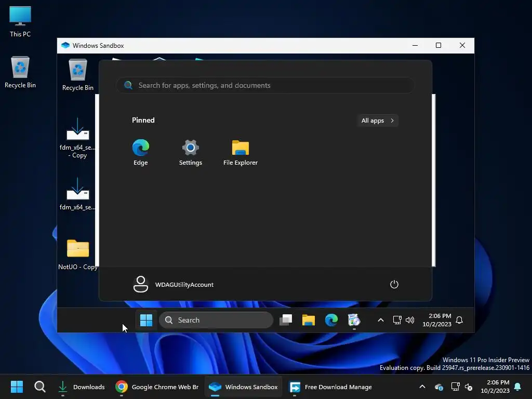Click the Windows Sandbox title bar icon
Screen dimensions: 532x399
[65, 46]
